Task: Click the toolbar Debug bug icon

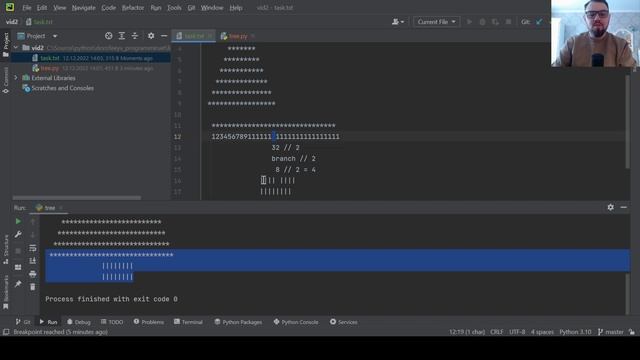Action: pyautogui.click(x=482, y=22)
